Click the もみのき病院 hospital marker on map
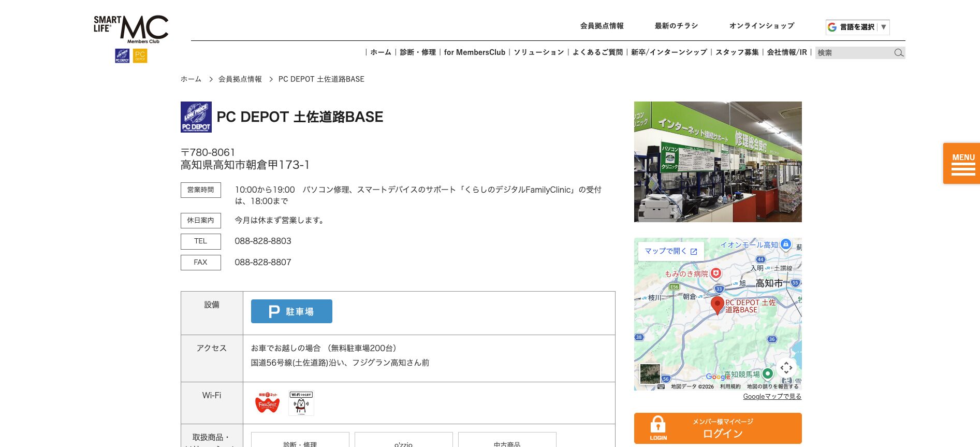 click(x=716, y=273)
